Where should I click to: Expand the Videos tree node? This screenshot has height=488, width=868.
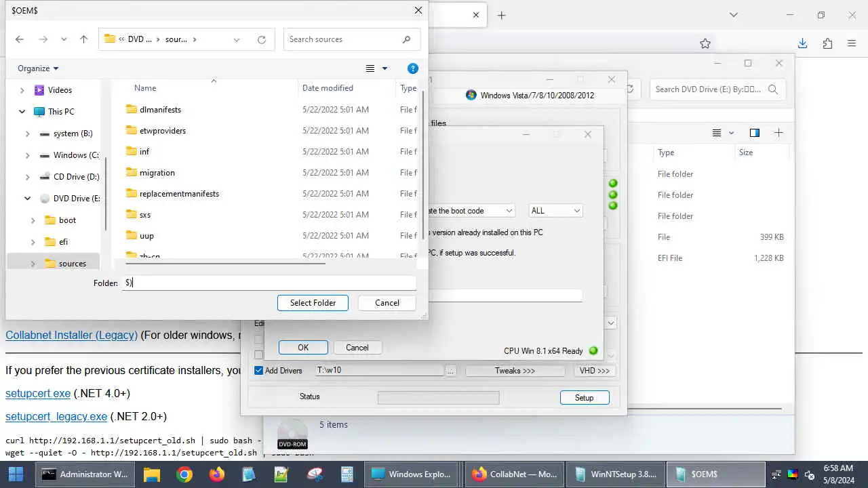22,90
